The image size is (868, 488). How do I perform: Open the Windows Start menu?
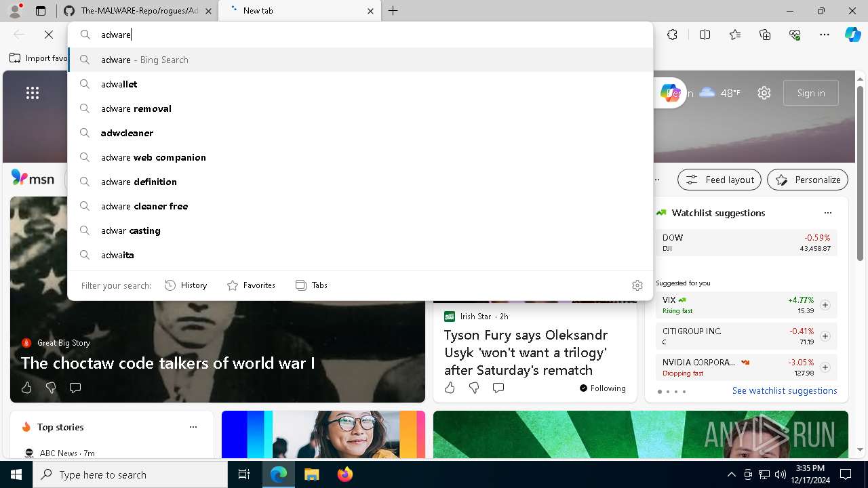coord(16,474)
